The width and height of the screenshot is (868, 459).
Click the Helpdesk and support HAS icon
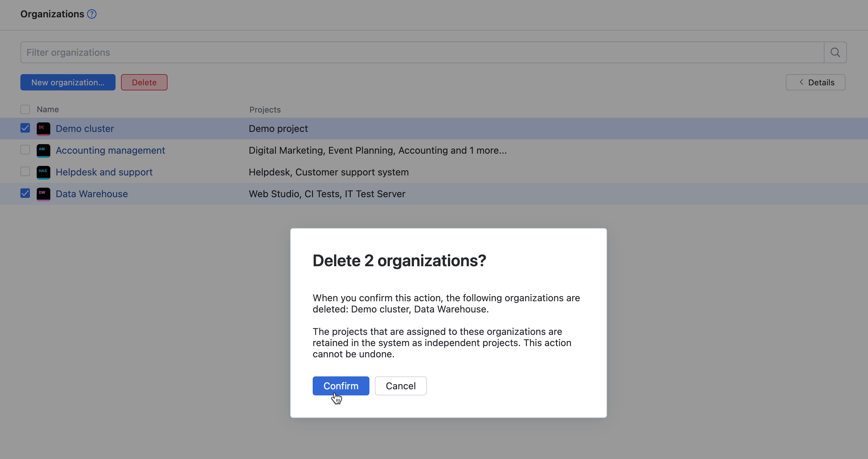click(x=43, y=172)
